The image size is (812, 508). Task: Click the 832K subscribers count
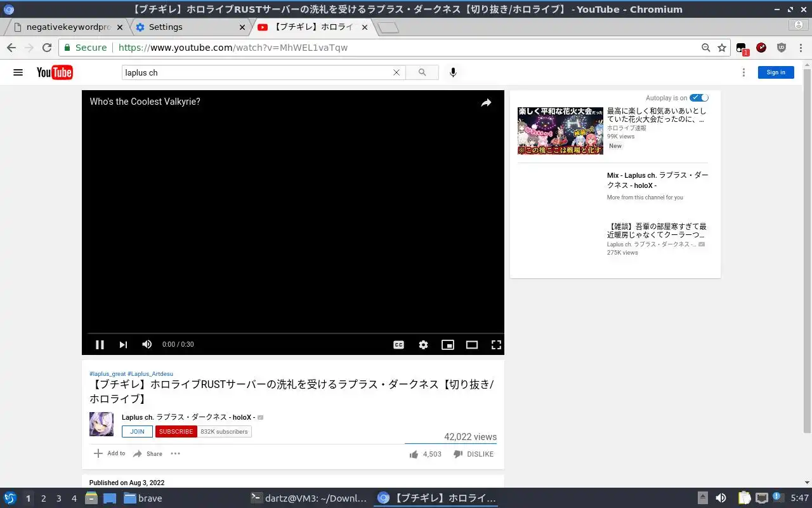click(x=224, y=432)
